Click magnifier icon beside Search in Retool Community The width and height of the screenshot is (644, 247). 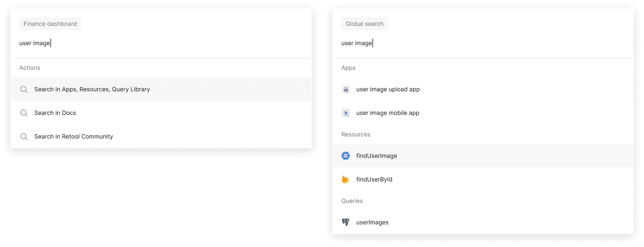click(24, 137)
